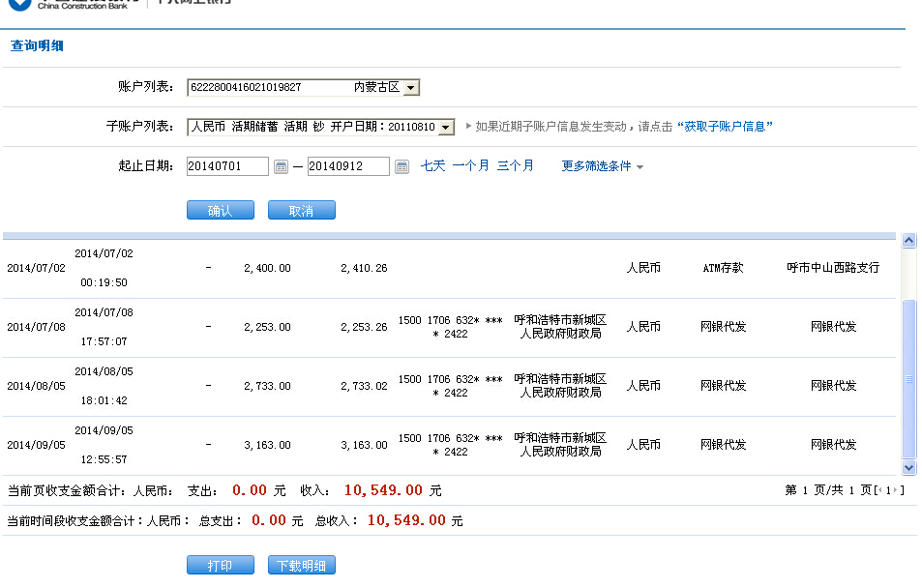This screenshot has width=922, height=588.
Task: Expand the 更多筛选条件 filter options
Action: pos(602,166)
